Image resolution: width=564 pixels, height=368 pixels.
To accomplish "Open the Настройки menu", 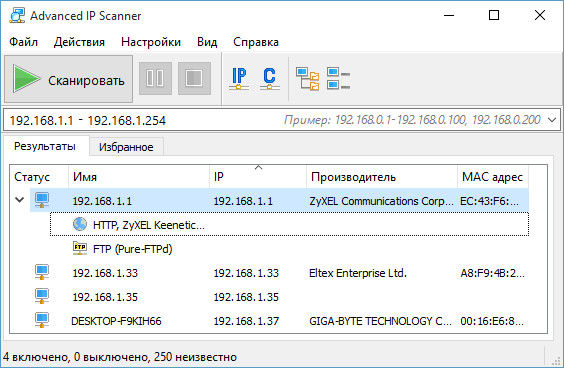I will click(151, 42).
